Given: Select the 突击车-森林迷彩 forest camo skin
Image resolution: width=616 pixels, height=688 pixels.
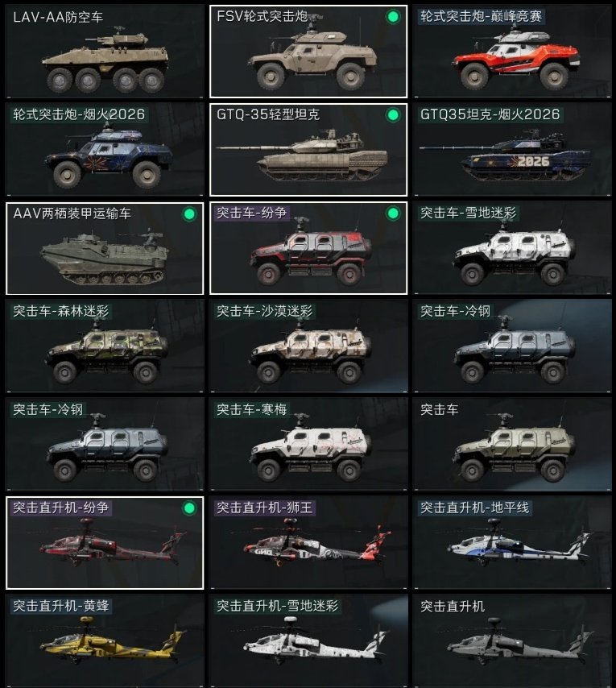Looking at the screenshot, I should [105, 346].
